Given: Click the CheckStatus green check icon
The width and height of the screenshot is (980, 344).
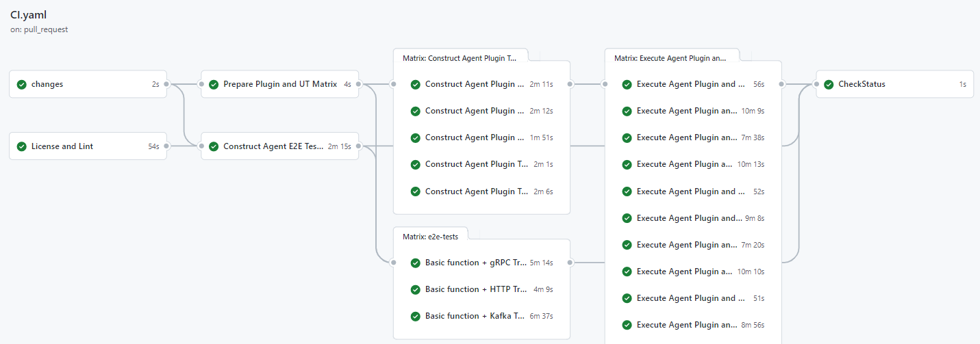Looking at the screenshot, I should (x=829, y=84).
